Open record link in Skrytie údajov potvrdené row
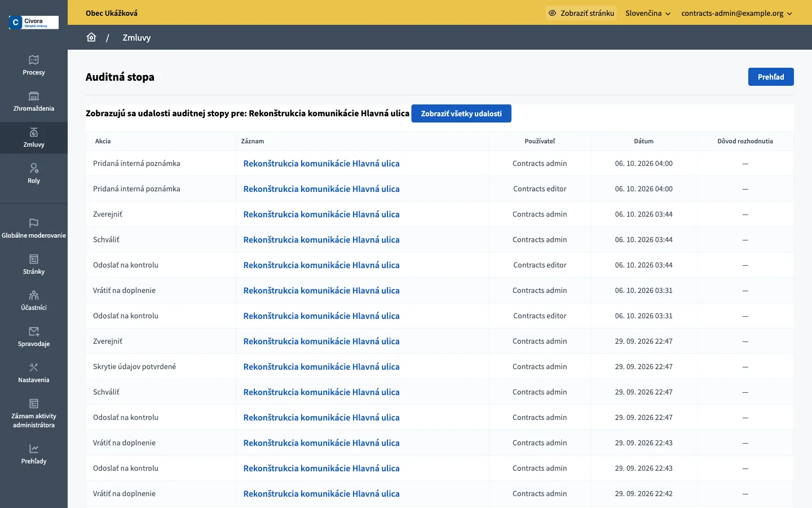The width and height of the screenshot is (812, 508). 321,367
